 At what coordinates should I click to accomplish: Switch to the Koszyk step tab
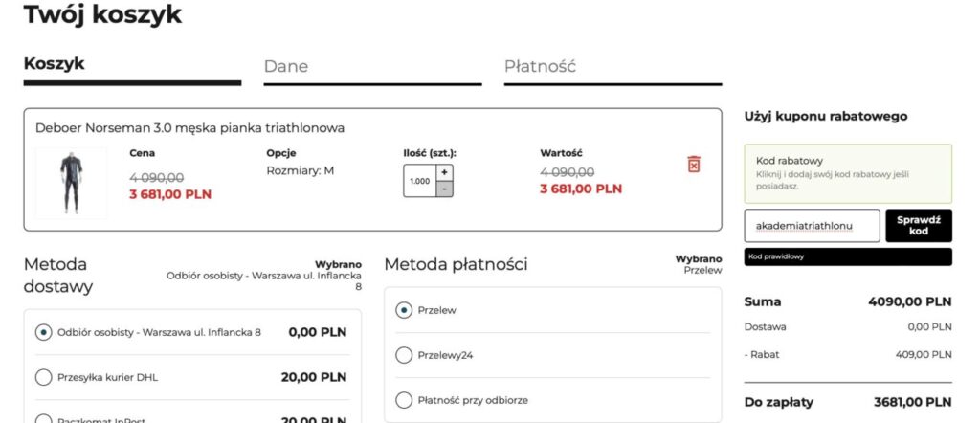tap(55, 64)
